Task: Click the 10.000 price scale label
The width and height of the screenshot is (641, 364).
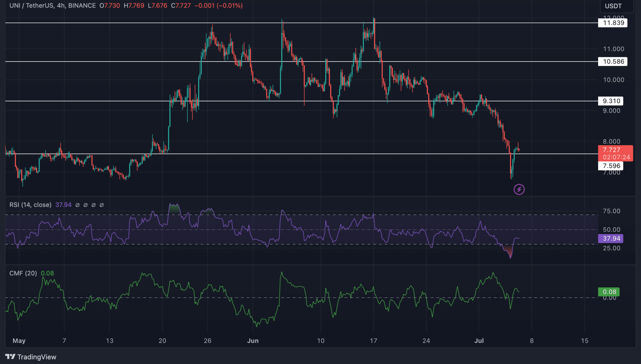Action: coord(613,80)
